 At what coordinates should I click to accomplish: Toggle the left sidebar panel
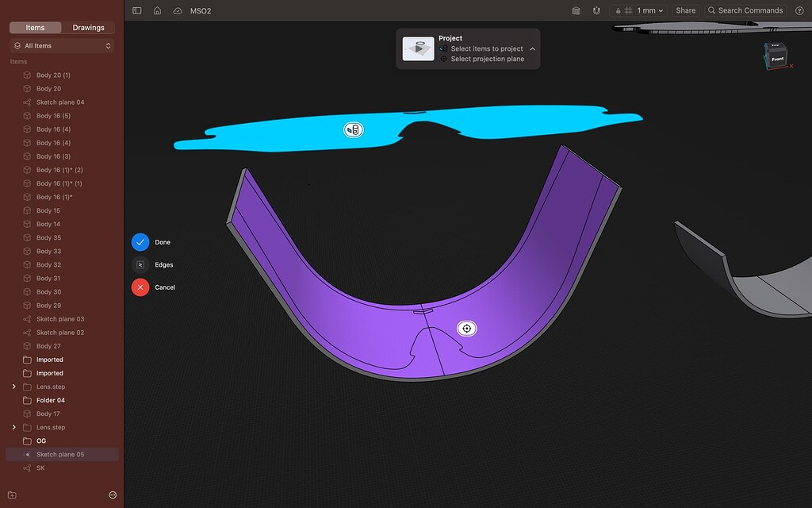[x=136, y=10]
